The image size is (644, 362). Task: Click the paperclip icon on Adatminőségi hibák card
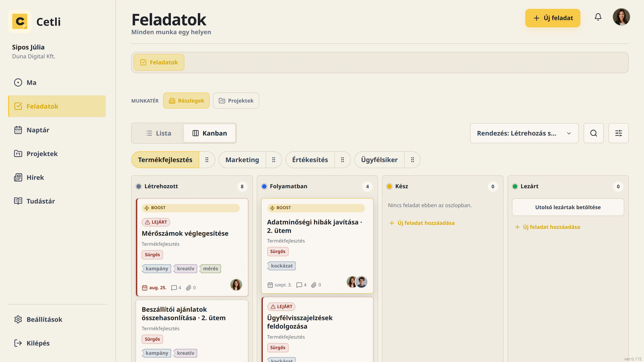click(x=314, y=285)
